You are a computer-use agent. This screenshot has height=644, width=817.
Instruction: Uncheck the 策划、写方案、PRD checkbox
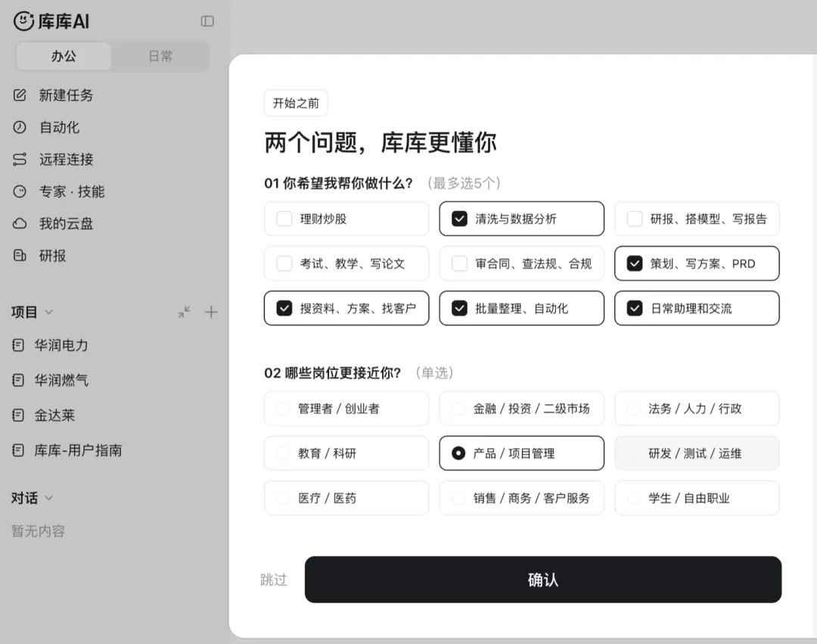tap(634, 263)
